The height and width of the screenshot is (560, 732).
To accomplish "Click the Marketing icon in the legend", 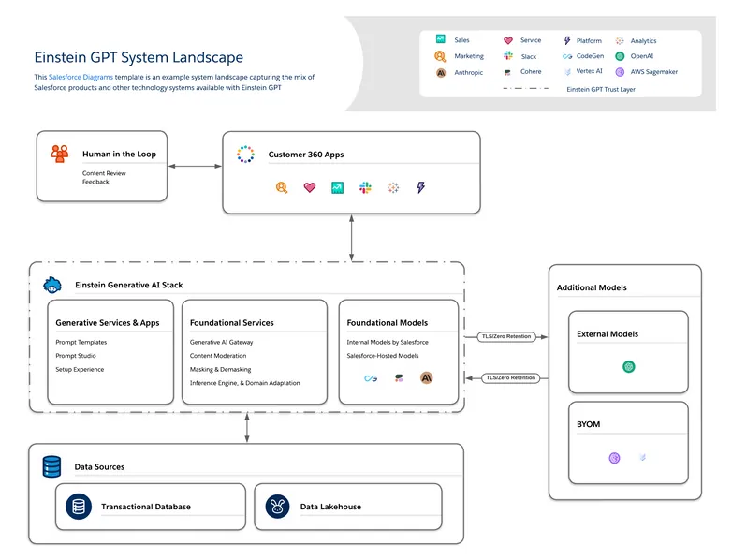I will [440, 56].
